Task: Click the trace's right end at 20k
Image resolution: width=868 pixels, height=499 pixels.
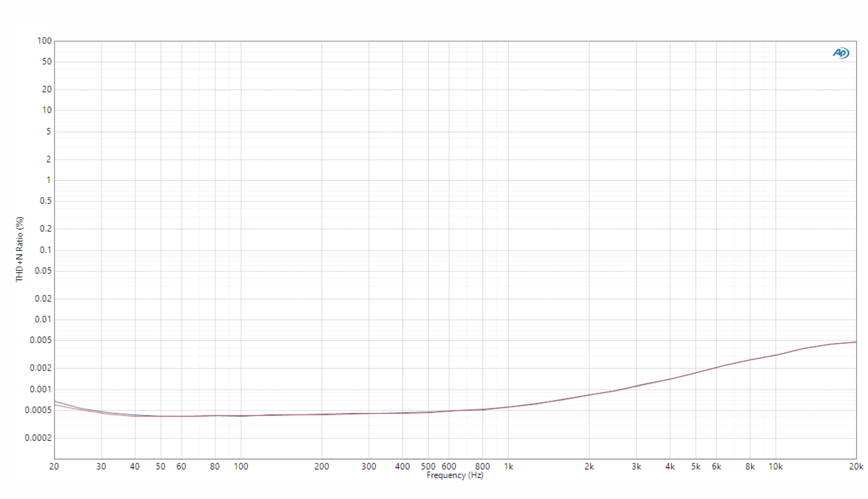Action: pyautogui.click(x=856, y=342)
